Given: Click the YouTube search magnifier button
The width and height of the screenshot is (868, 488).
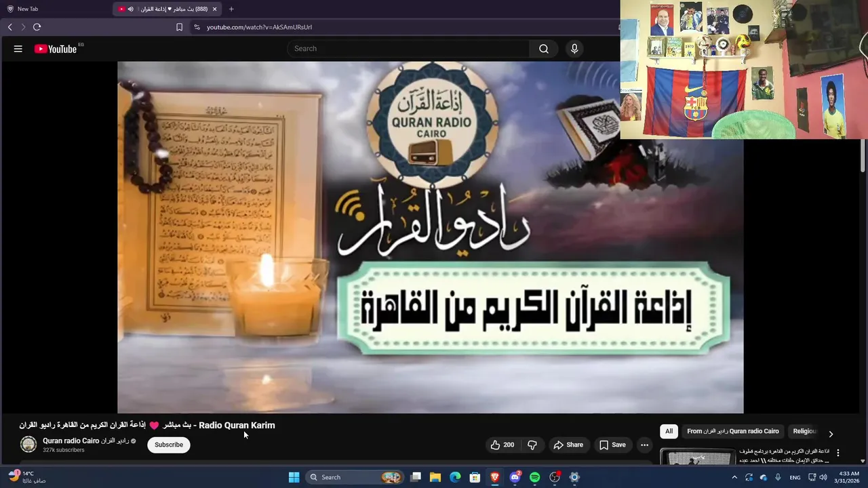Looking at the screenshot, I should pyautogui.click(x=544, y=49).
